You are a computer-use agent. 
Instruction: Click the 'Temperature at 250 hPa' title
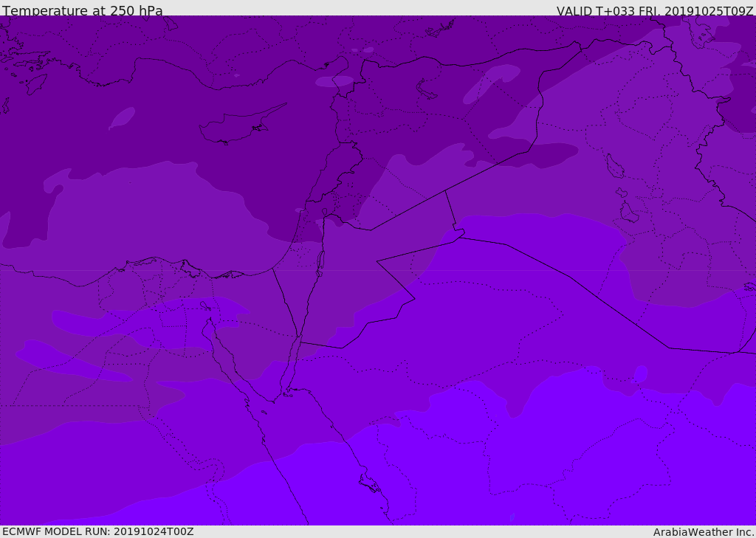[x=83, y=10]
